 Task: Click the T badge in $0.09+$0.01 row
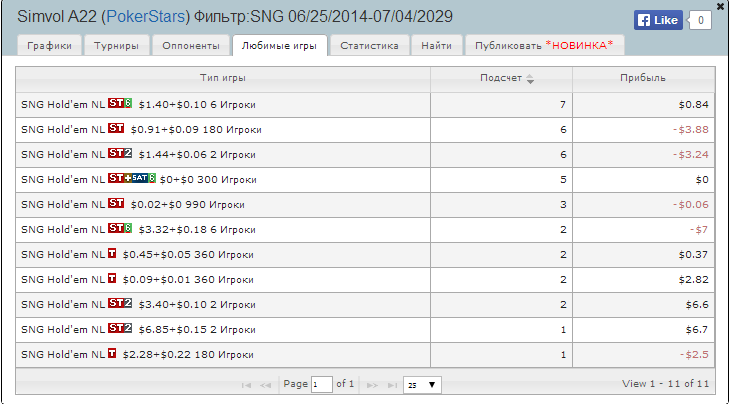coord(112,279)
